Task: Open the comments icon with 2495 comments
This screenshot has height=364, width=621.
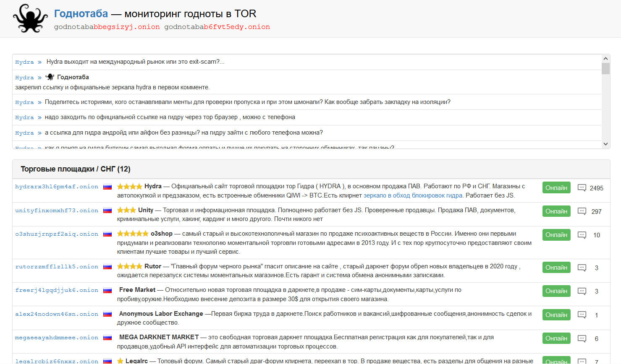Action: pyautogui.click(x=582, y=188)
